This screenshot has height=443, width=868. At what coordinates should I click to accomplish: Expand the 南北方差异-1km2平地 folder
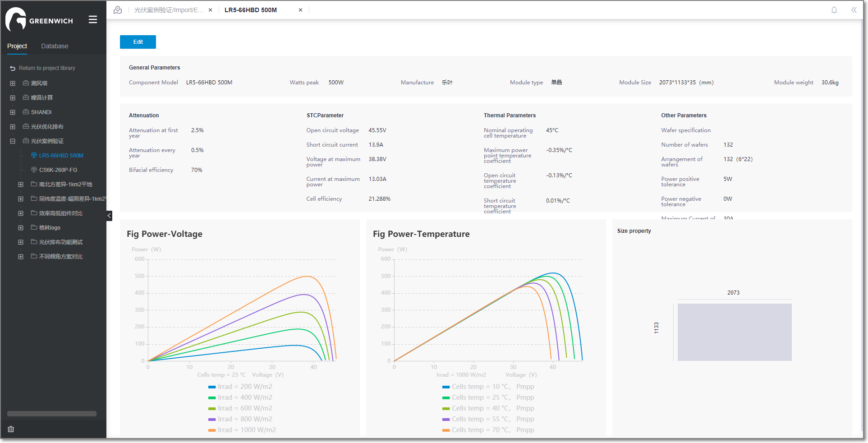tap(21, 185)
